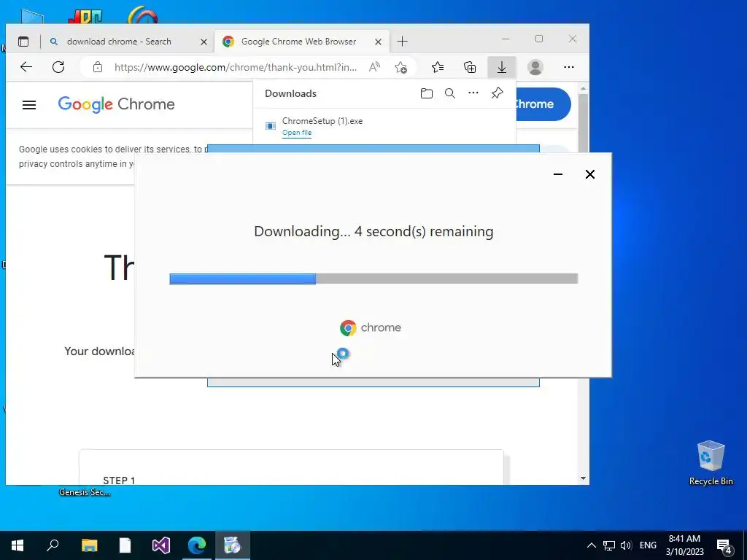Refresh the current page

click(x=58, y=67)
